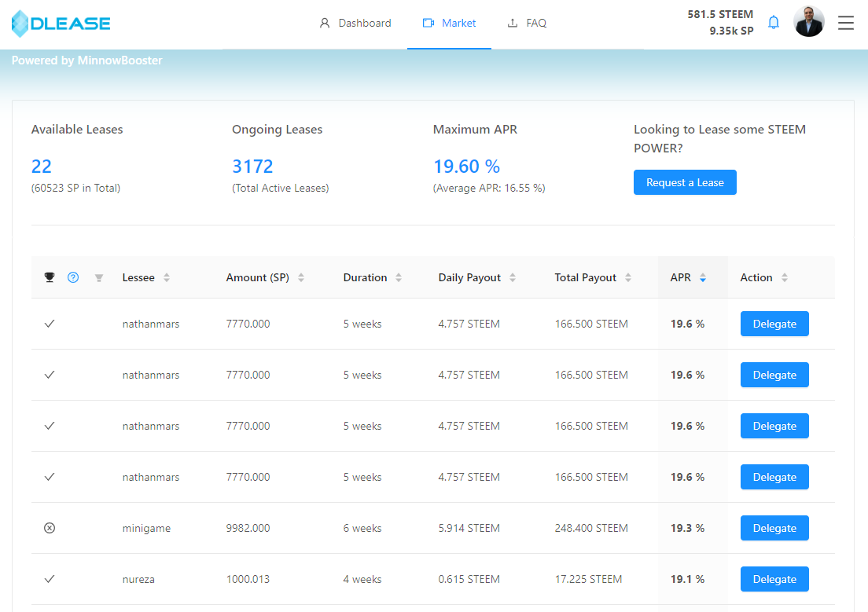Click the Request a Lease button

click(685, 182)
